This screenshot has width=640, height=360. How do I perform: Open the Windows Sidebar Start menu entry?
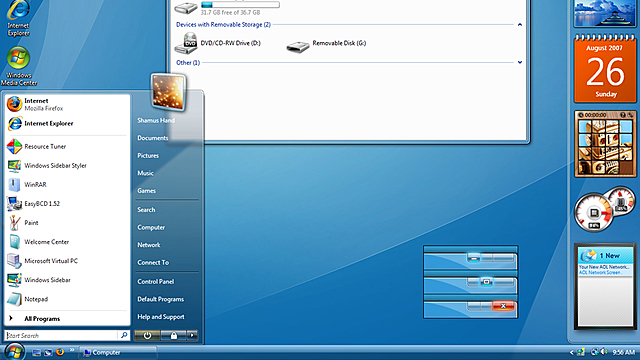click(x=67, y=280)
